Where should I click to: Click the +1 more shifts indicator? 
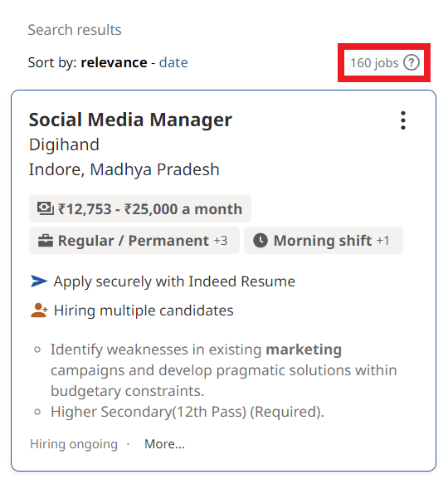click(x=383, y=241)
